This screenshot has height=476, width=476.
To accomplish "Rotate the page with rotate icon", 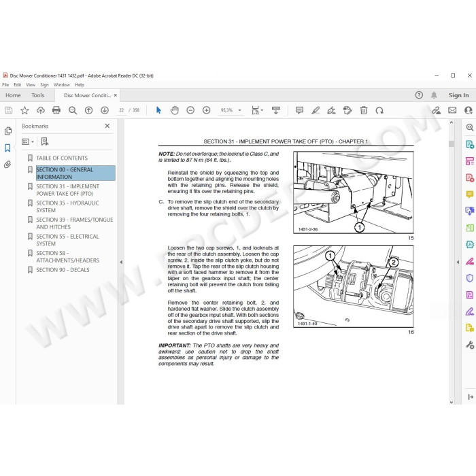I will point(379,110).
